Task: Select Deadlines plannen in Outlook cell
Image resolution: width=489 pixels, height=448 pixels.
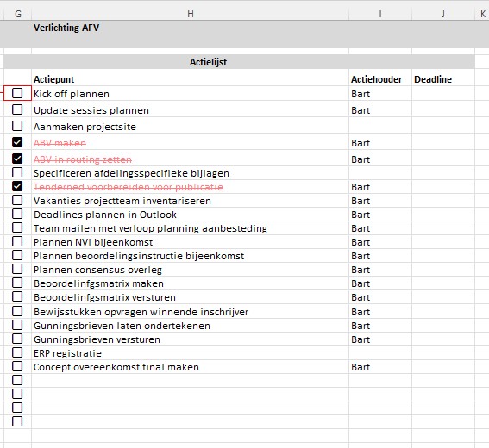Action: click(x=191, y=215)
